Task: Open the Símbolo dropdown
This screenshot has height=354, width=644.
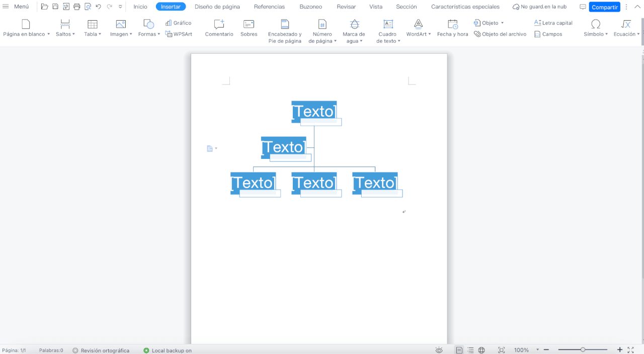Action: [x=596, y=28]
